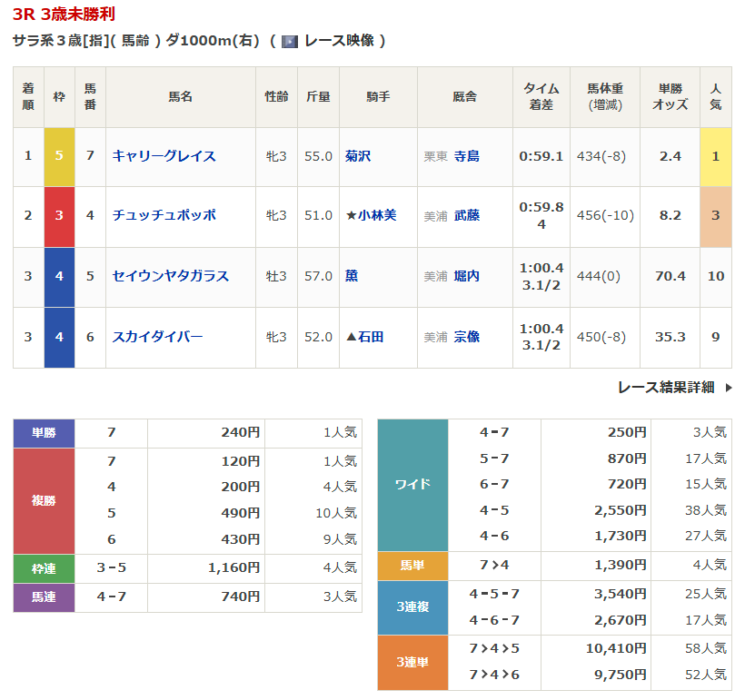
Task: Select horse セイウンヤタガラス link
Action: pos(170,276)
